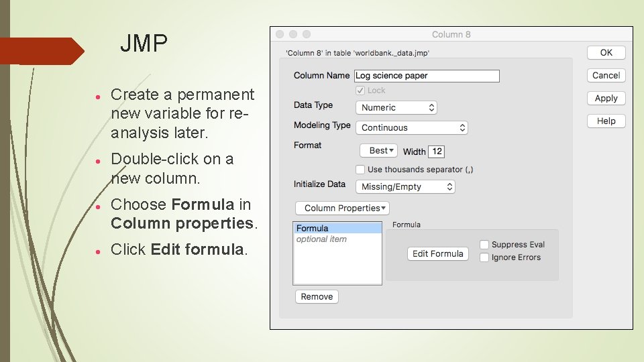Click 'Choose Formula in Column properties' bullet

point(184,214)
